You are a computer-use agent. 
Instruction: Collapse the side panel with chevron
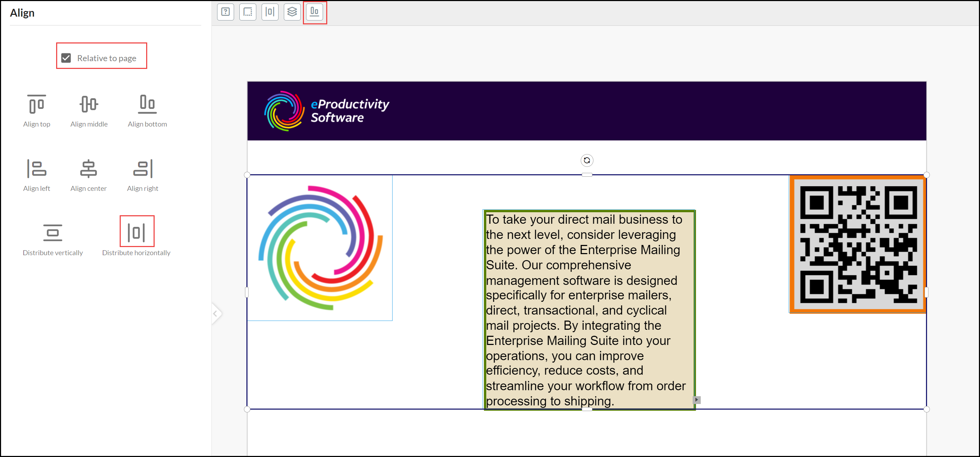click(x=215, y=314)
